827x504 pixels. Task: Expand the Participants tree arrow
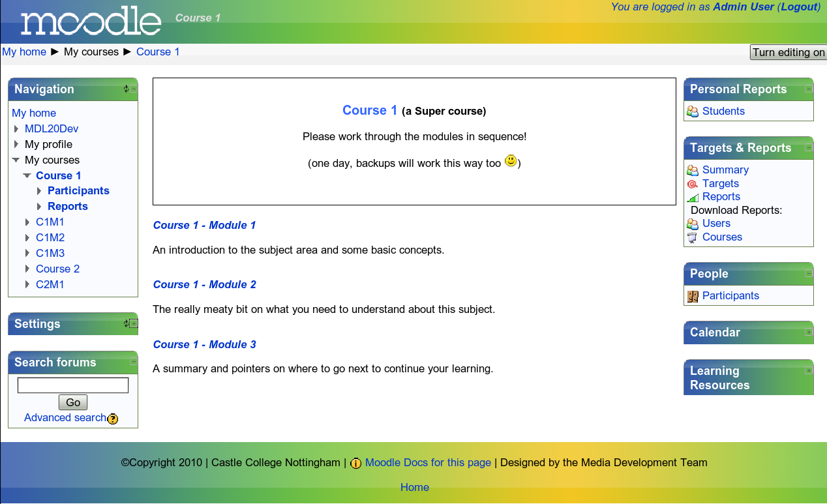coord(39,191)
